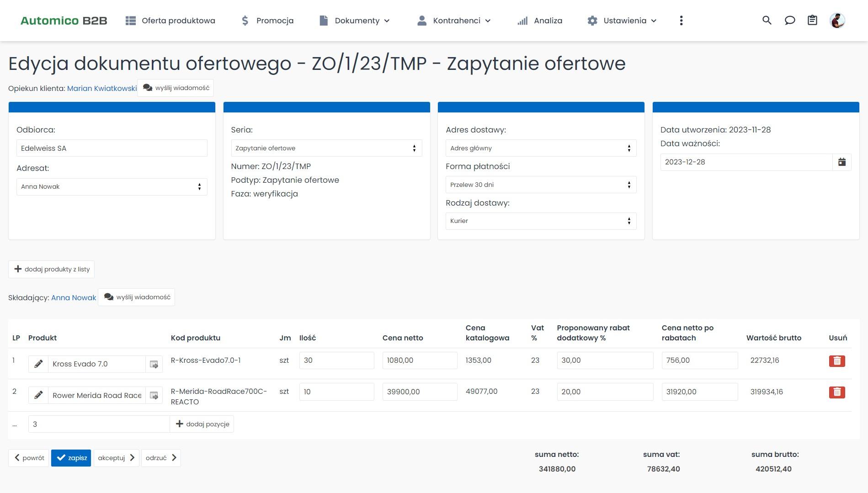Delete the Kross Evado 7.0 row
Screen dimensions: 868x493
[x=836, y=361]
